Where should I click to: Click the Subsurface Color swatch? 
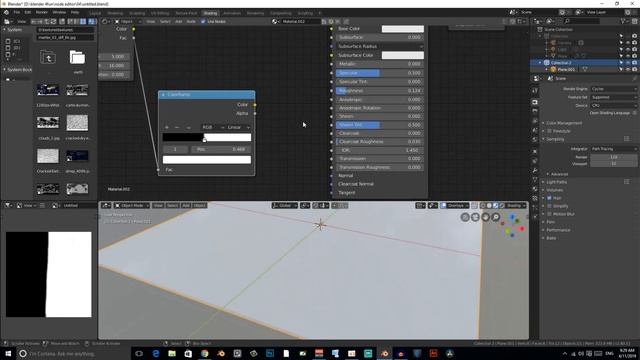[402, 55]
